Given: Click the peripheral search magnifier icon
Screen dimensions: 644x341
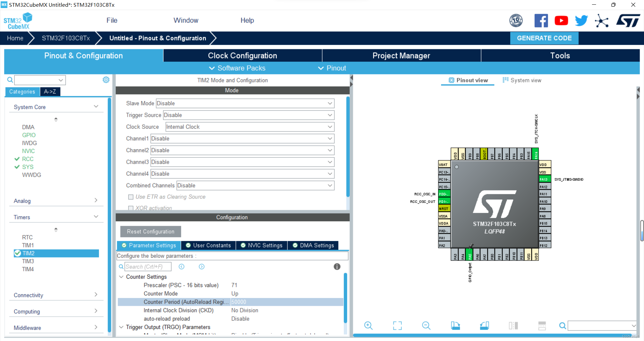Looking at the screenshot, I should tap(10, 80).
